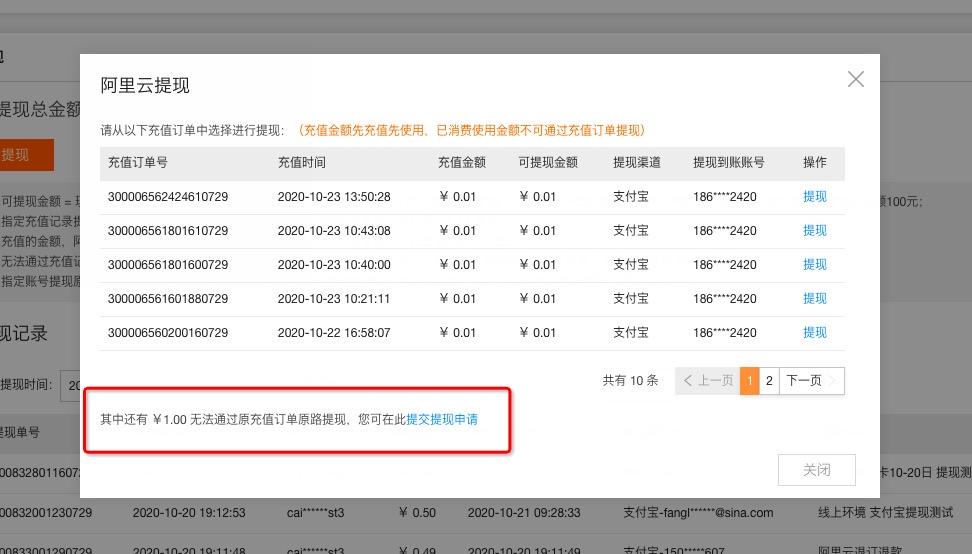This screenshot has height=554, width=972.
Task: Click the 阿里云提现 dialog title
Action: pos(145,86)
